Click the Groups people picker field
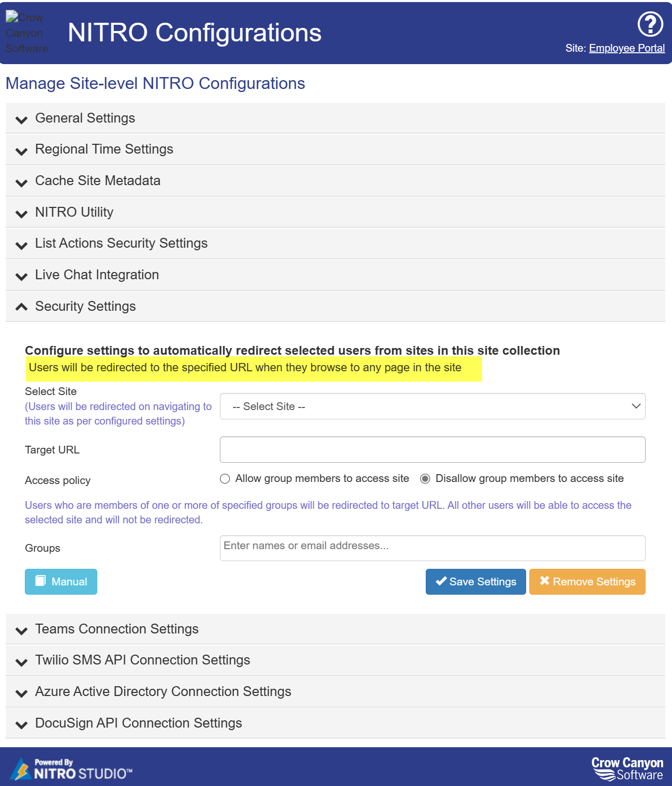 tap(432, 548)
